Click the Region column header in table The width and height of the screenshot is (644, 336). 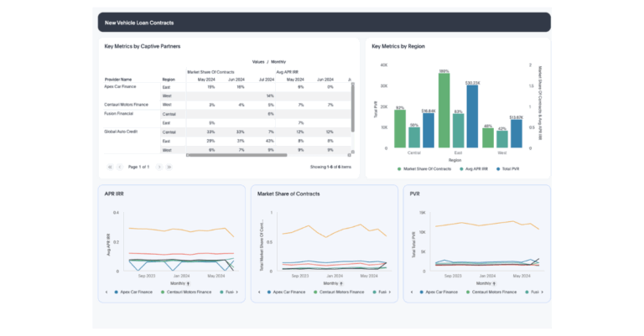coord(169,79)
